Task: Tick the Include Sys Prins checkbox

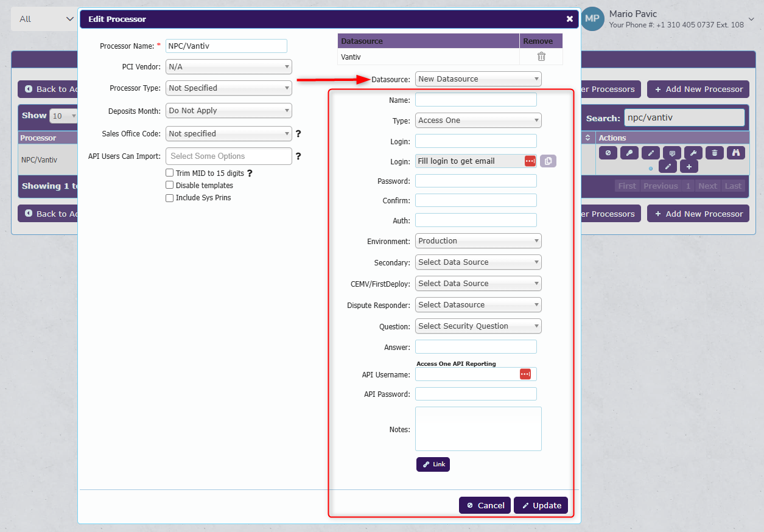Action: coord(170,198)
